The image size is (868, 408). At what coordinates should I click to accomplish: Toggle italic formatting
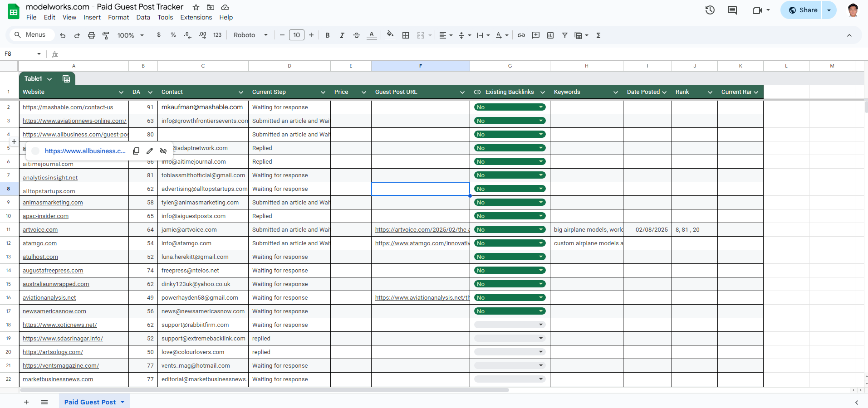tap(342, 35)
